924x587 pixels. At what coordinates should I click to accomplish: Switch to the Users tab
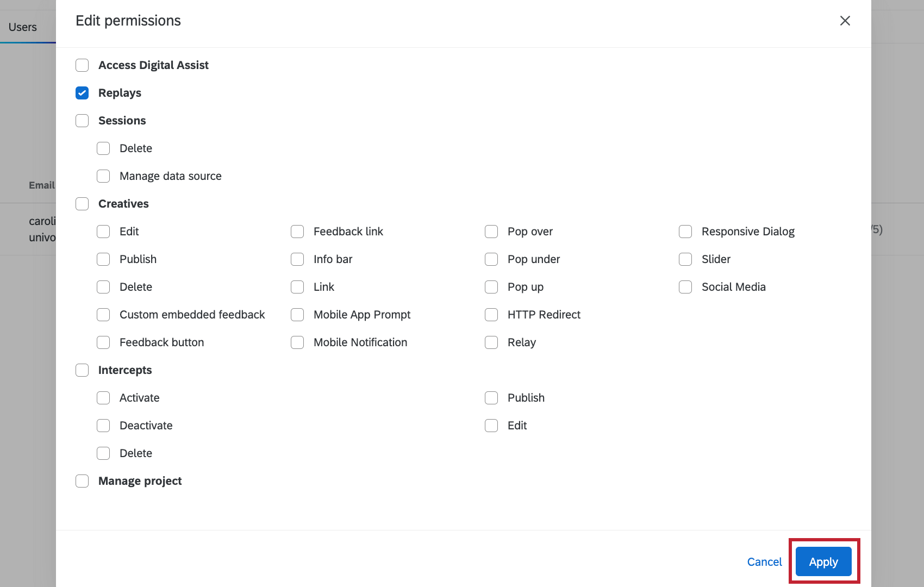click(x=23, y=27)
